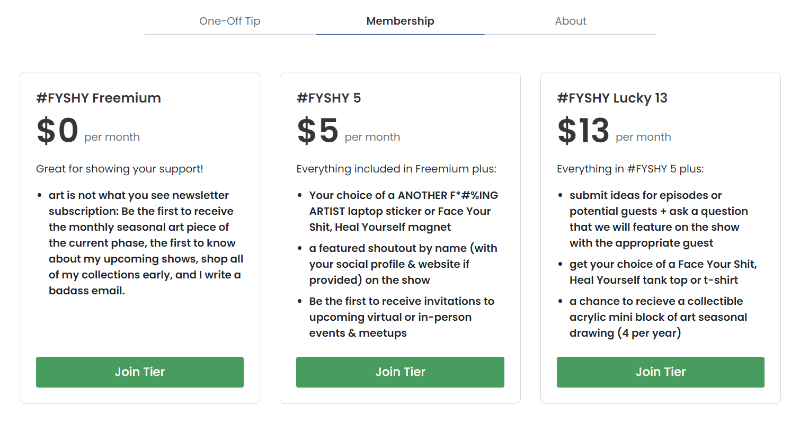Open the About tab
The width and height of the screenshot is (800, 426).
(x=570, y=21)
